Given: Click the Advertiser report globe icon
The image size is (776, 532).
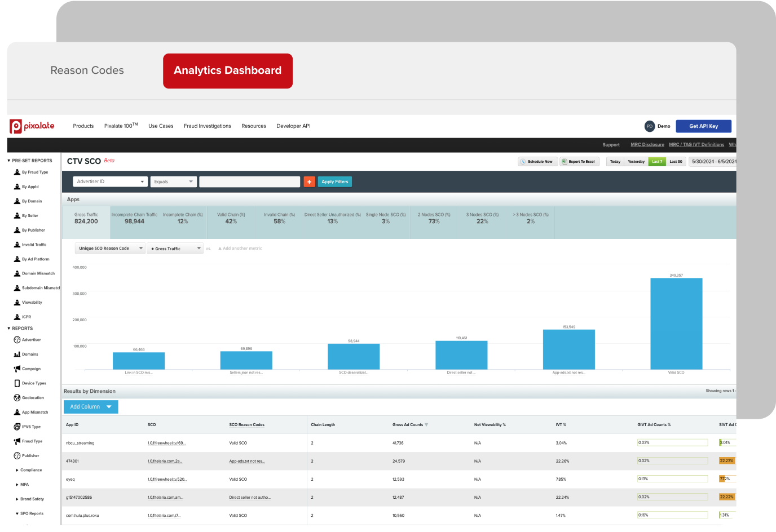Looking at the screenshot, I should click(x=16, y=339).
